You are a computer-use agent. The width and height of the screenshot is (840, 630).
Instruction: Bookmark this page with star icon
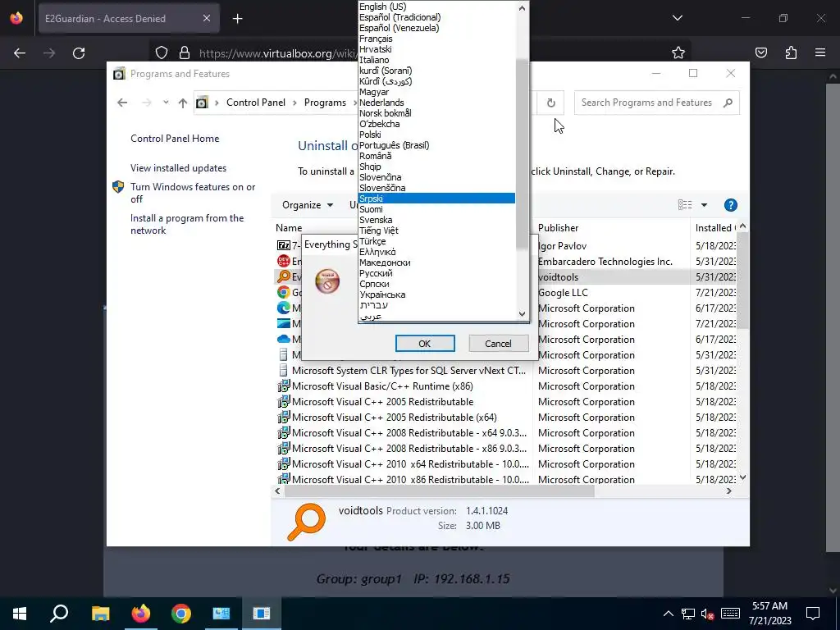coord(678,52)
